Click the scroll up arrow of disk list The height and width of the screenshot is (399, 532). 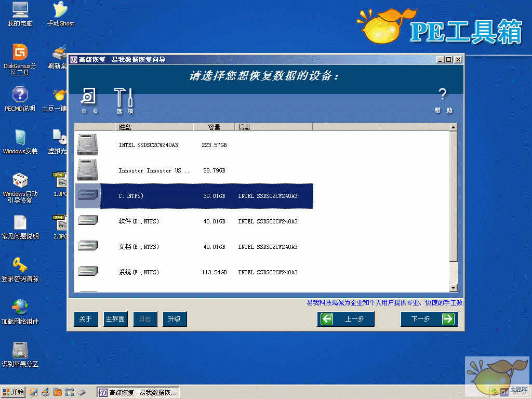453,127
